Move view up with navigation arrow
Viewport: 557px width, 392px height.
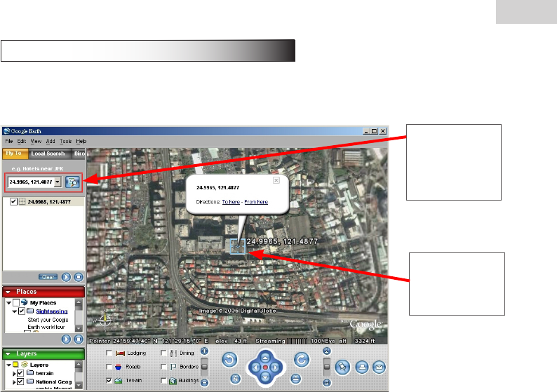click(x=265, y=358)
